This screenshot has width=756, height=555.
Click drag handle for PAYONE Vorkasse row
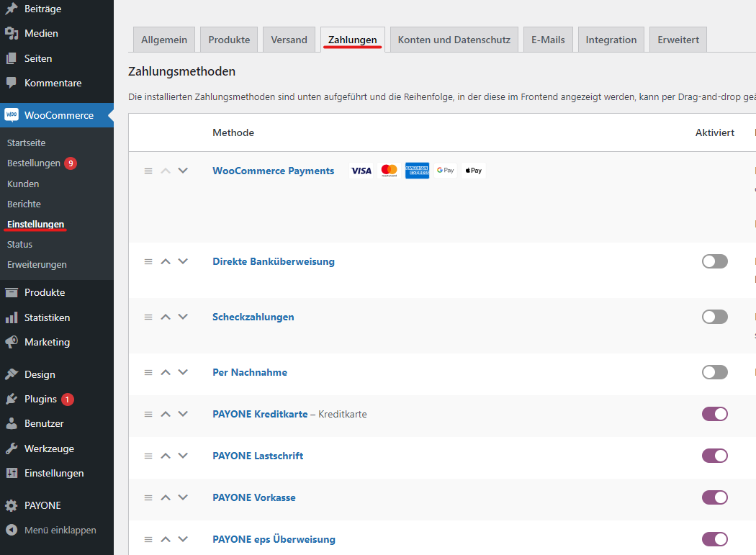pos(148,497)
